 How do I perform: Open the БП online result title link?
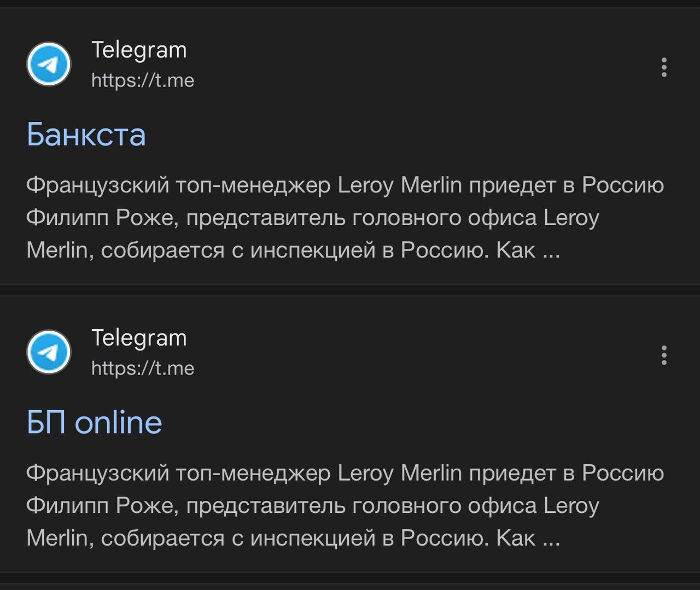(95, 423)
